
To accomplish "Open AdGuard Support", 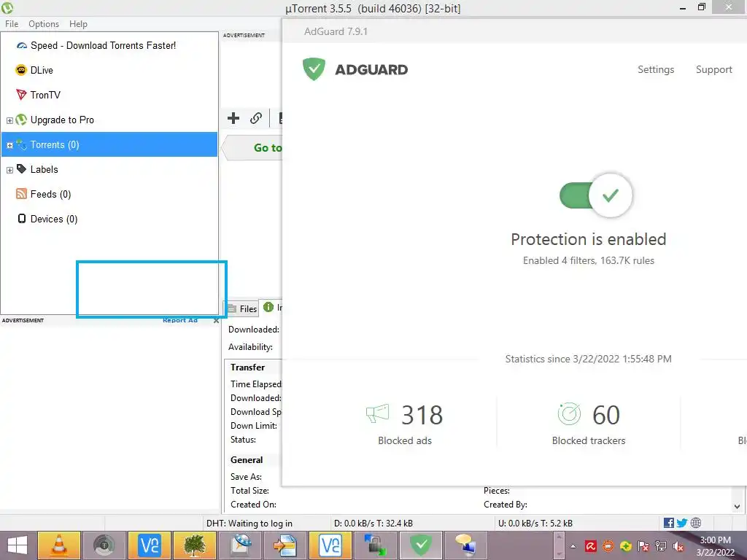I will tap(713, 69).
